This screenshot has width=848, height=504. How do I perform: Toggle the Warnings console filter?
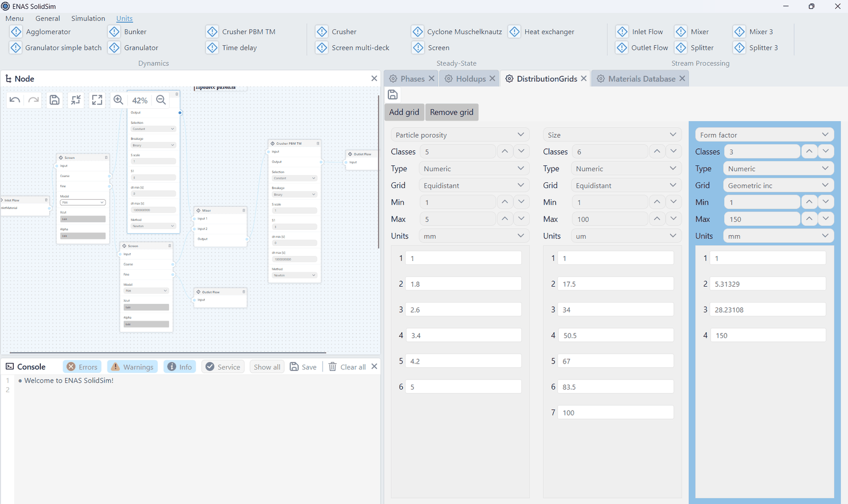point(132,367)
